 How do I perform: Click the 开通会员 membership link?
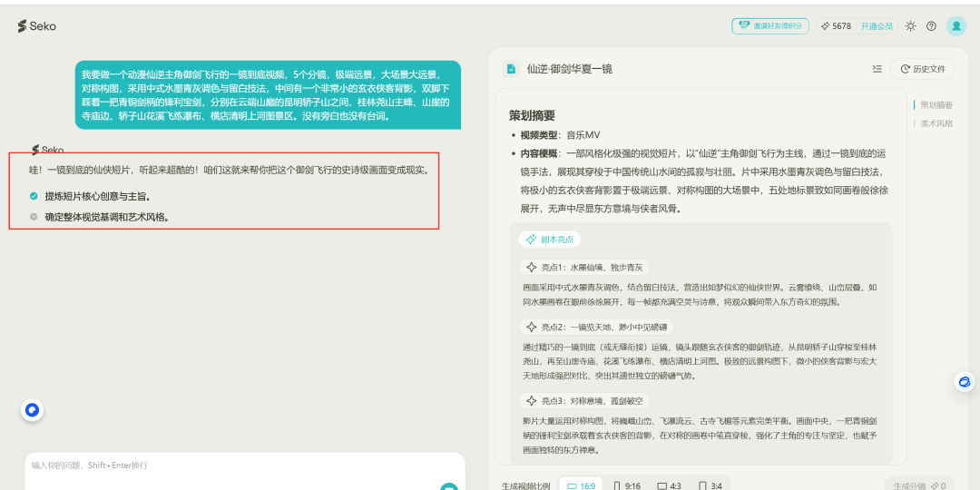pos(877,26)
